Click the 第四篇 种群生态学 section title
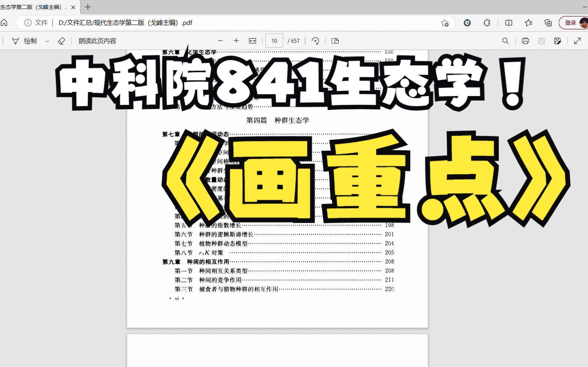The image size is (588, 367). [x=278, y=120]
